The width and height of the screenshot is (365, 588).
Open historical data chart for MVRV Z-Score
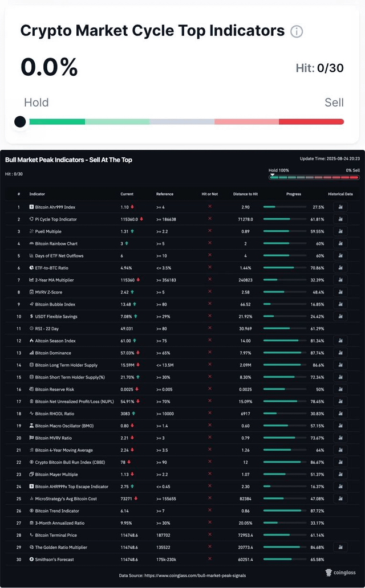coord(340,292)
